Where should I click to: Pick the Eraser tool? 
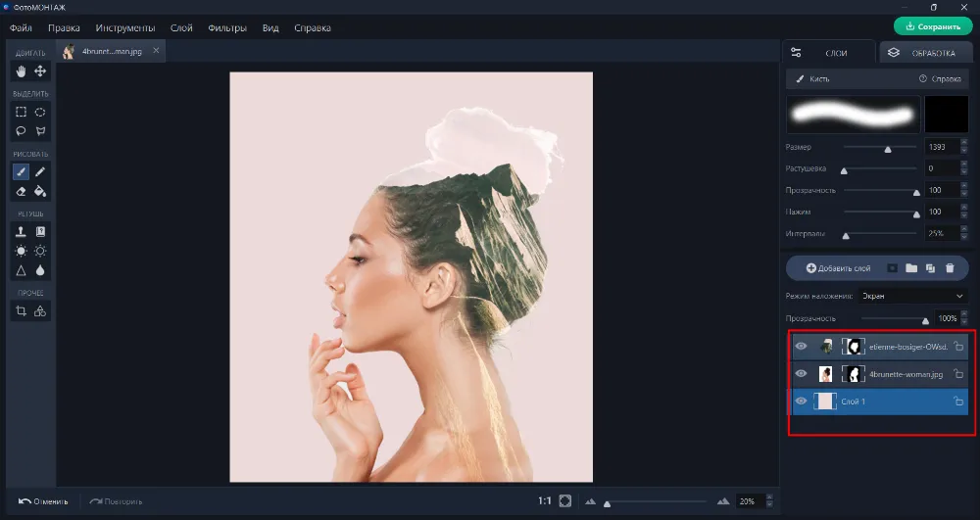pyautogui.click(x=22, y=191)
